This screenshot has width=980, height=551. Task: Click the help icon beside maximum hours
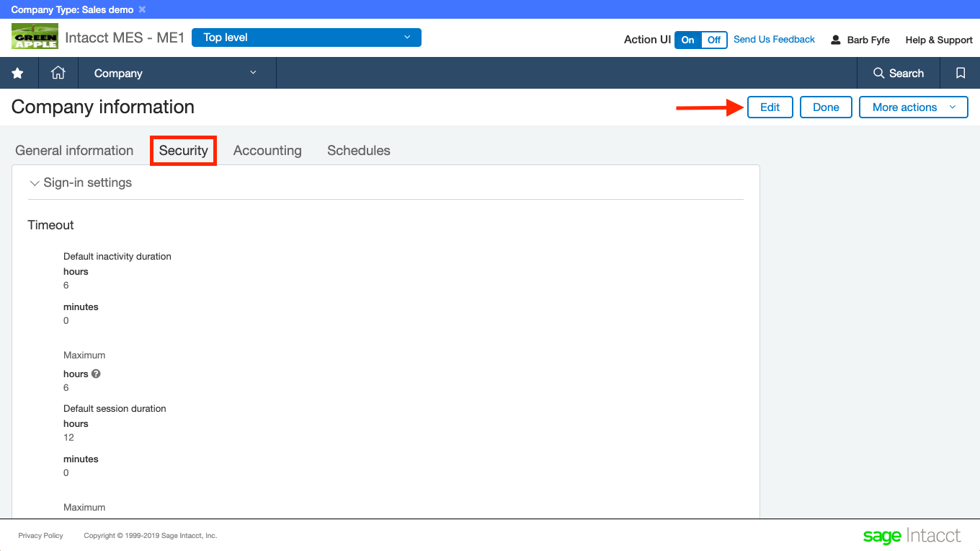click(x=96, y=374)
